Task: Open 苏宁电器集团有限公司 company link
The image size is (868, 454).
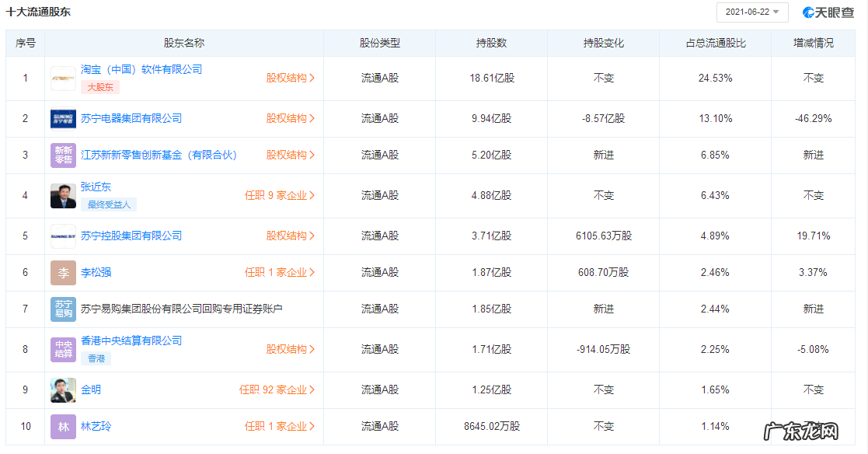Action: [131, 118]
